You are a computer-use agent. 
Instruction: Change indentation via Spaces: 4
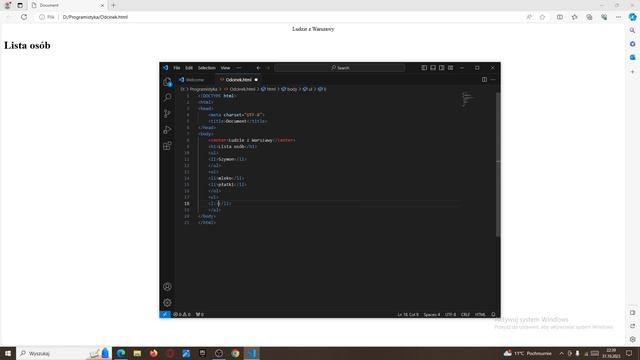(x=431, y=314)
